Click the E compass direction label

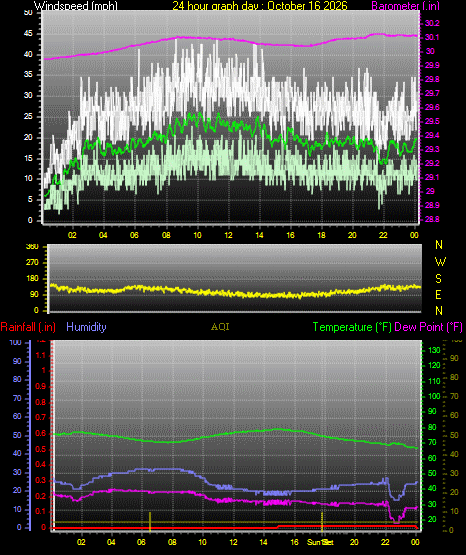(x=439, y=294)
